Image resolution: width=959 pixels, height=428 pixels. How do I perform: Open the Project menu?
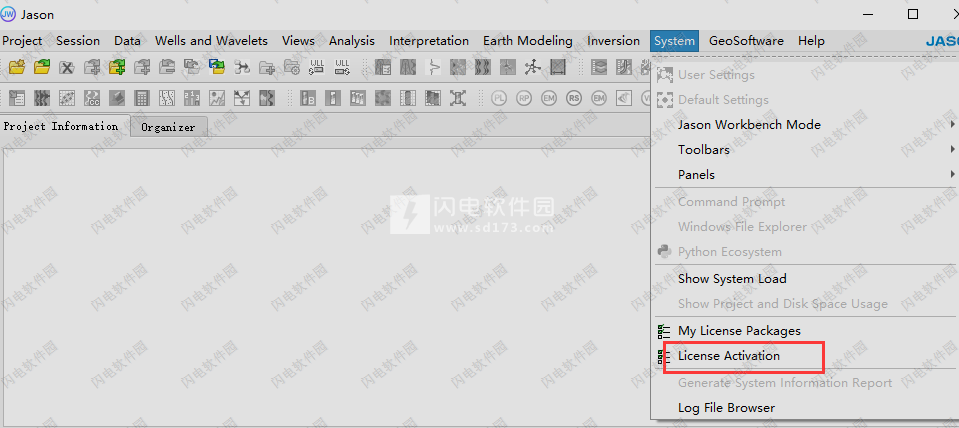23,41
